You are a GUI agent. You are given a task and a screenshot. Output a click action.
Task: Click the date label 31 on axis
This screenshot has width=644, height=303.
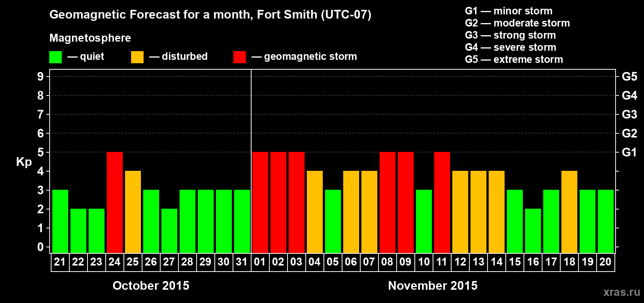click(242, 262)
